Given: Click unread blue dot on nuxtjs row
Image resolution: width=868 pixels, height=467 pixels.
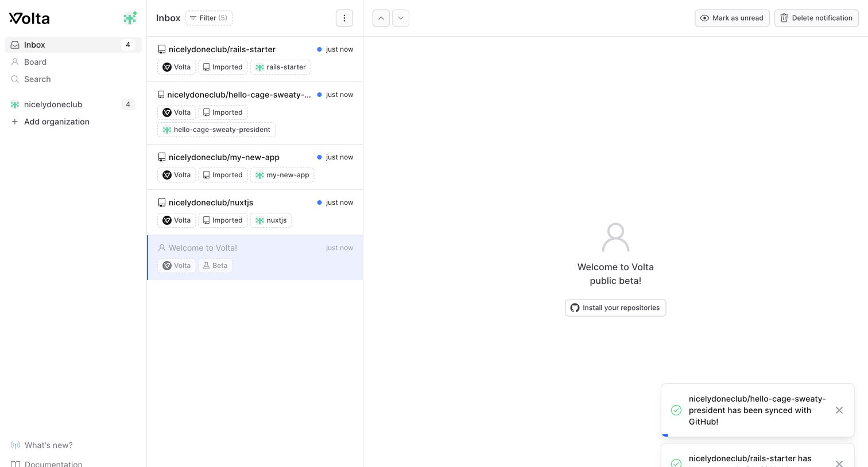Looking at the screenshot, I should 319,203.
